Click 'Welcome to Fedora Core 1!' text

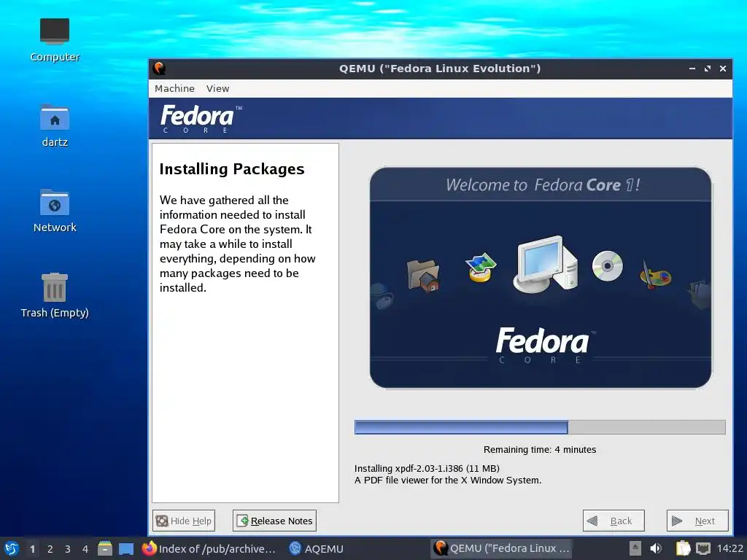click(542, 184)
